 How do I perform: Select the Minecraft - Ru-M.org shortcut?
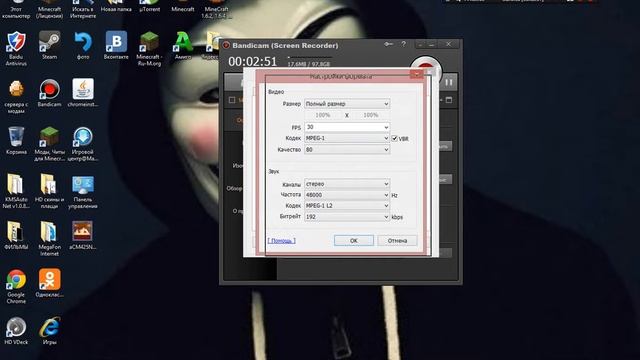click(149, 48)
